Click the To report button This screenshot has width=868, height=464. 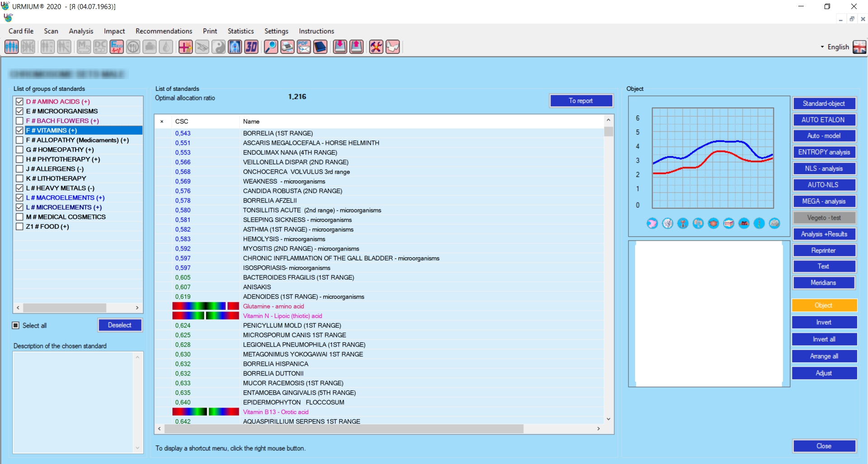point(581,101)
